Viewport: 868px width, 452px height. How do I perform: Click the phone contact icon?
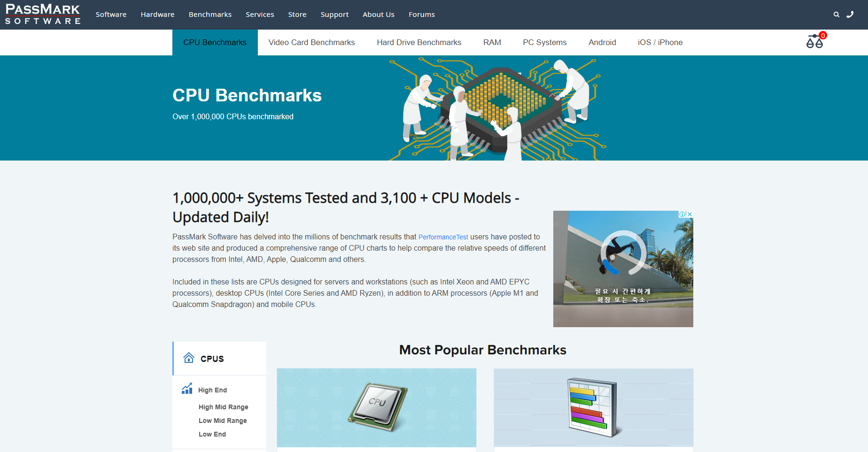point(850,15)
